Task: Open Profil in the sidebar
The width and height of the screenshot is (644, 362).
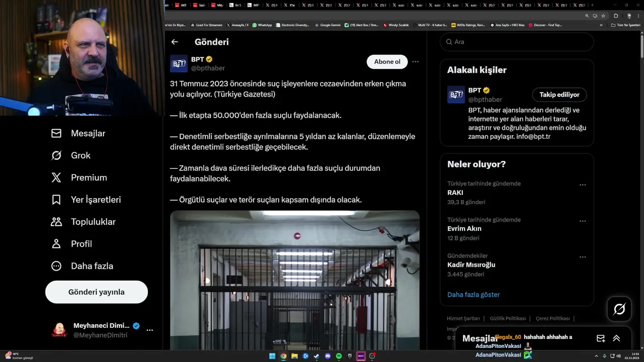Action: point(71,244)
